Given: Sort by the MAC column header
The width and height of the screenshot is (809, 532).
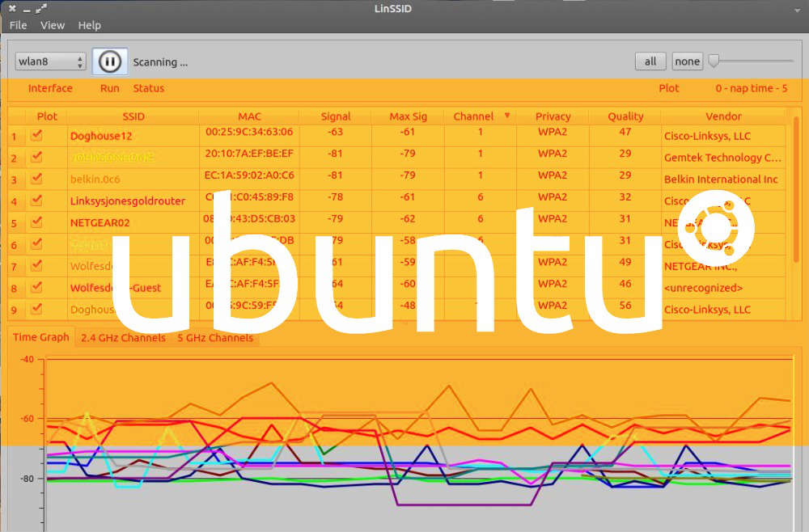Looking at the screenshot, I should pyautogui.click(x=249, y=116).
